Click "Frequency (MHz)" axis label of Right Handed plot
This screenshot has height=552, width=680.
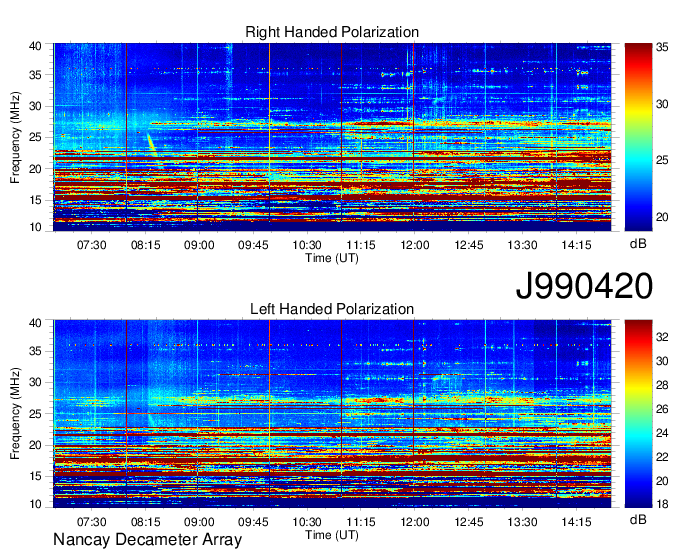(x=15, y=137)
